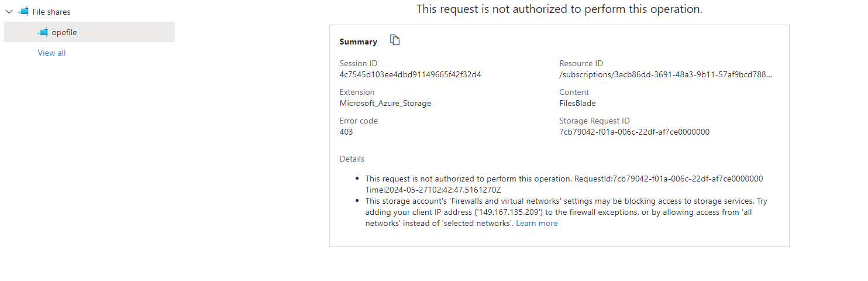Click the File shares section label
868x281 pixels.
[x=51, y=12]
